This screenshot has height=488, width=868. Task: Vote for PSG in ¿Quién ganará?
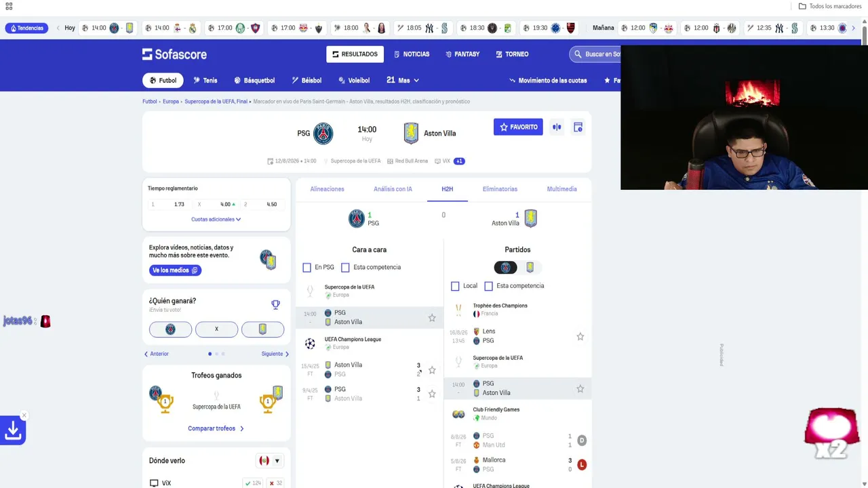click(x=170, y=329)
